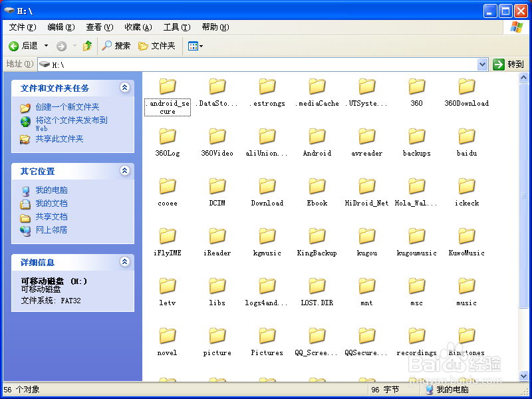Select the backups folder
The image size is (532, 399).
click(417, 142)
